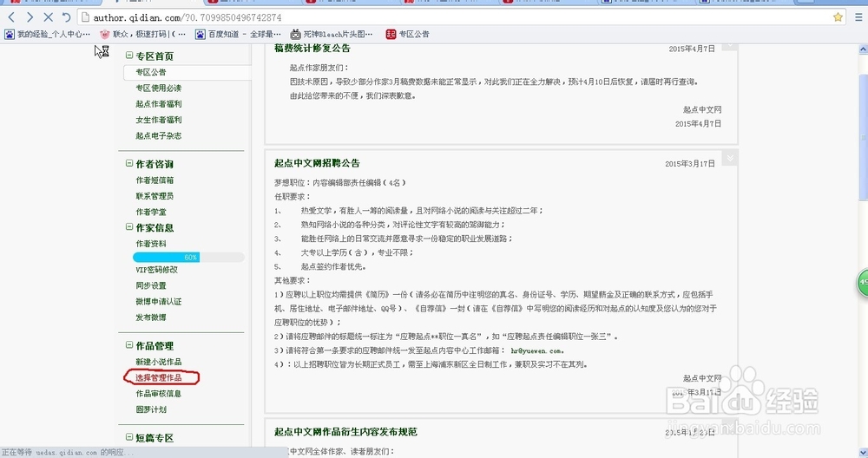The height and width of the screenshot is (458, 868).
Task: Open 圆梦计划 in sidebar
Action: click(151, 410)
